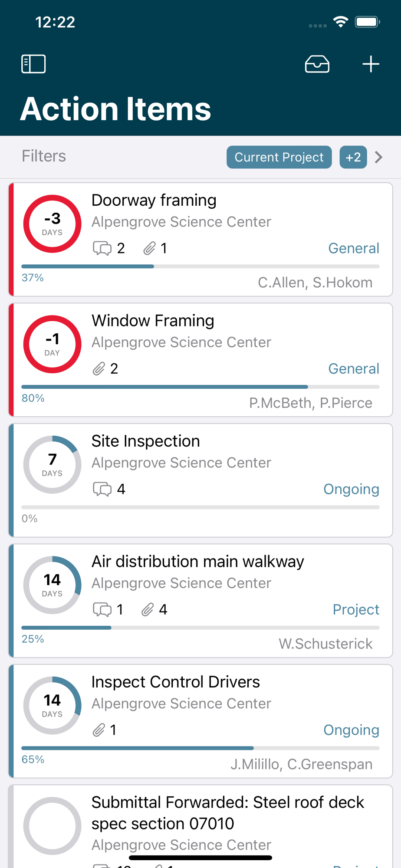This screenshot has height=868, width=401.
Task: Tap paperclip icon on Window Framing
Action: [x=99, y=369]
